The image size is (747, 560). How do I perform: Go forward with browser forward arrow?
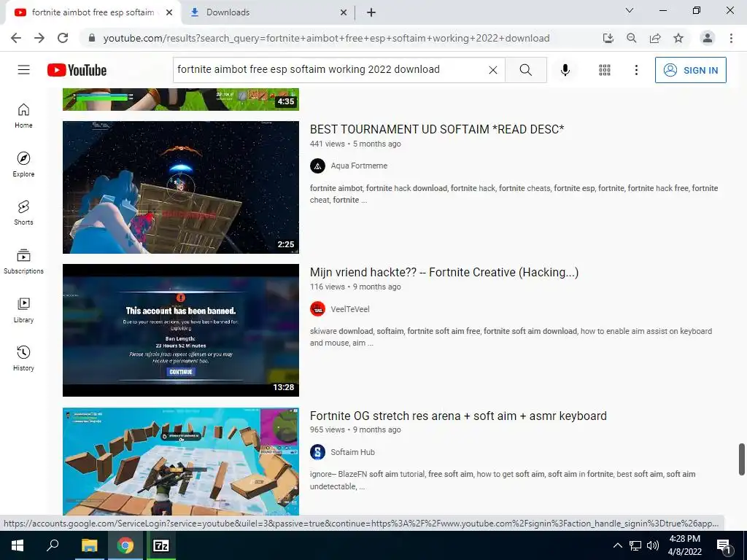tap(39, 38)
